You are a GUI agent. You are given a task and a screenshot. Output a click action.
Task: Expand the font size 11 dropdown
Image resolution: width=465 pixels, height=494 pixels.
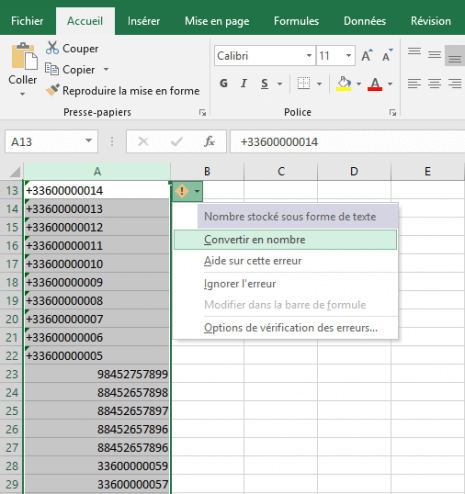(348, 56)
